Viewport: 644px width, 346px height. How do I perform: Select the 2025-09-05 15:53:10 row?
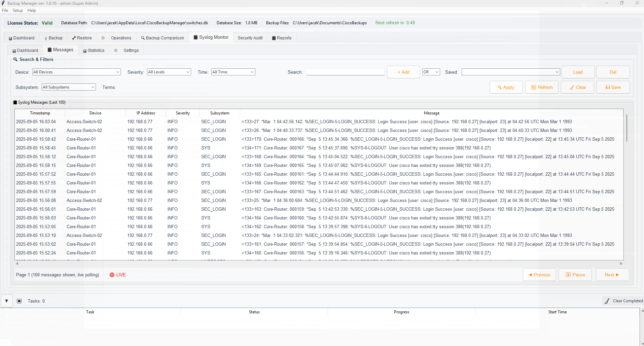(x=319, y=235)
